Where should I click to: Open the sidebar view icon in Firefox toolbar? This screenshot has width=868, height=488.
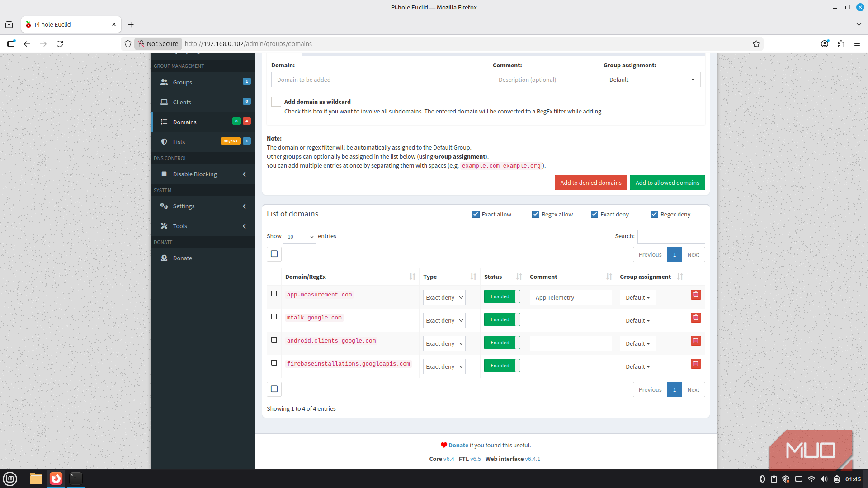coord(11,44)
